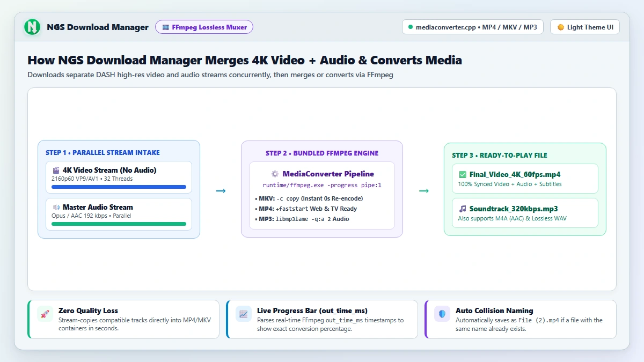
Task: Click the Stream-copies compatible tracks description
Action: click(136, 324)
